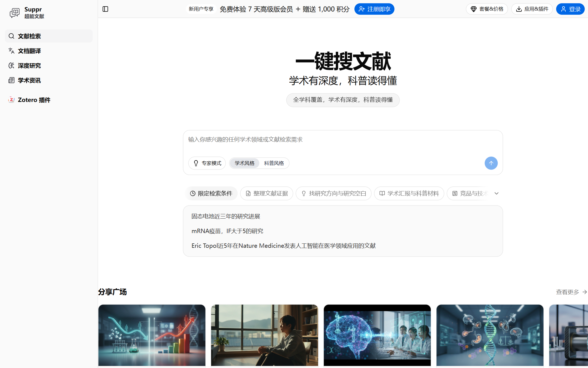588x368 pixels.
Task: Click the newspaper icon beside 学术资讯
Action: (11, 80)
